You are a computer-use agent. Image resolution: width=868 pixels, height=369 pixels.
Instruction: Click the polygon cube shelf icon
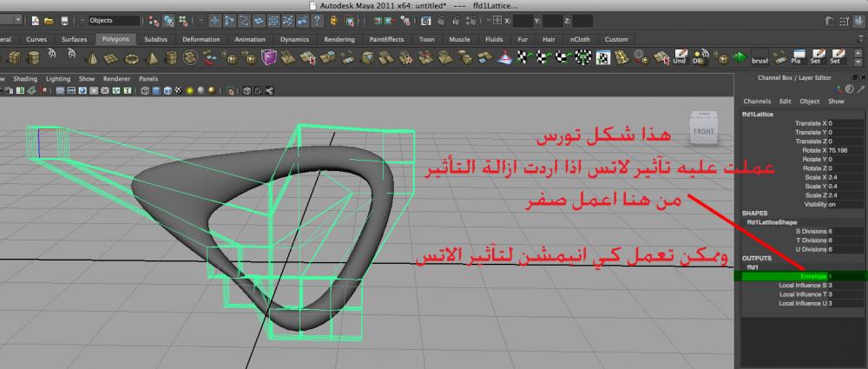click(13, 57)
